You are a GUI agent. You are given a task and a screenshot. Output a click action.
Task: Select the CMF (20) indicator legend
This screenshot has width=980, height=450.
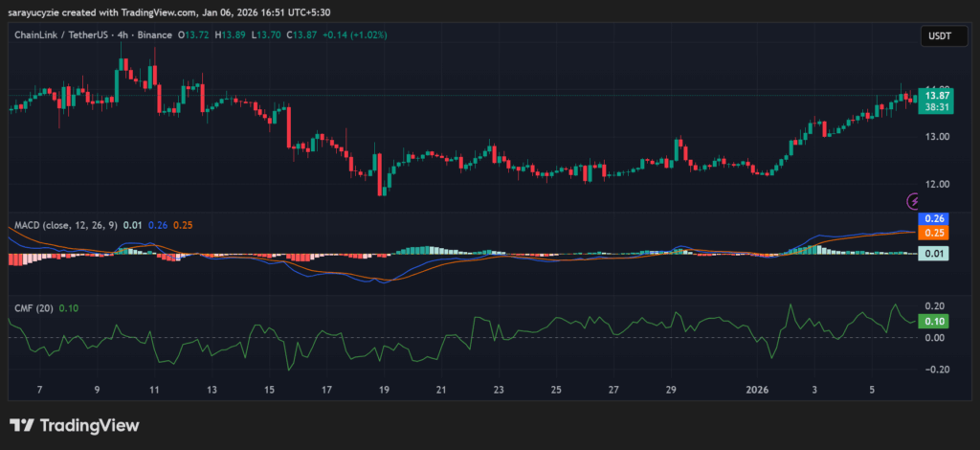tap(34, 307)
